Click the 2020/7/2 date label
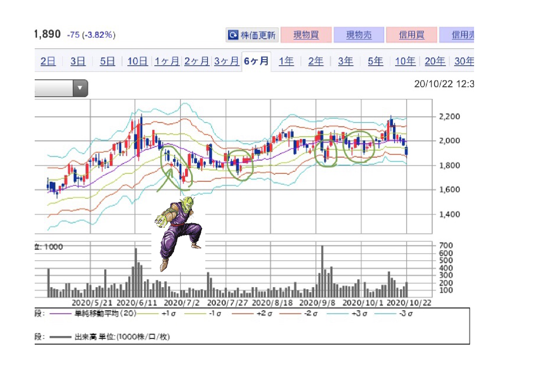 point(182,303)
